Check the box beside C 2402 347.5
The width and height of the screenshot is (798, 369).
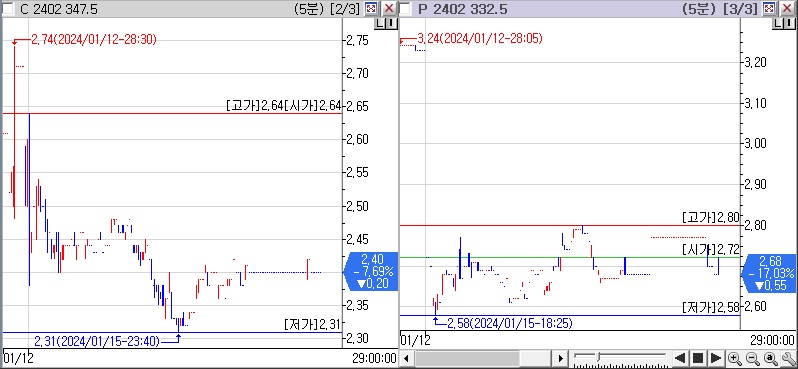tap(7, 9)
